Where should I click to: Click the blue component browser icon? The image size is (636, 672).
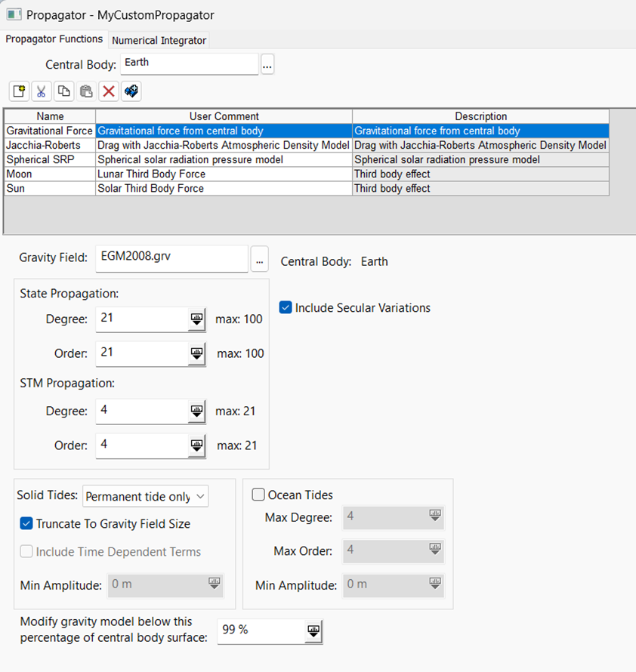click(131, 91)
